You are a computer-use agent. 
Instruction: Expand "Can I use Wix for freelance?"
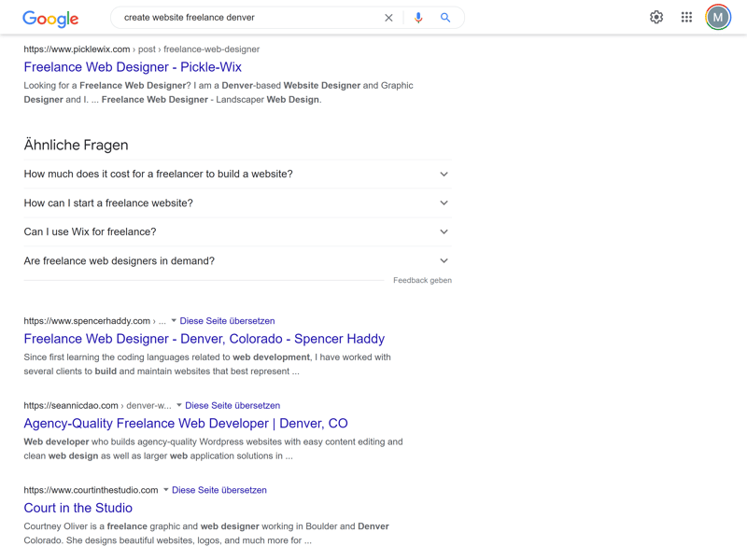click(x=238, y=231)
